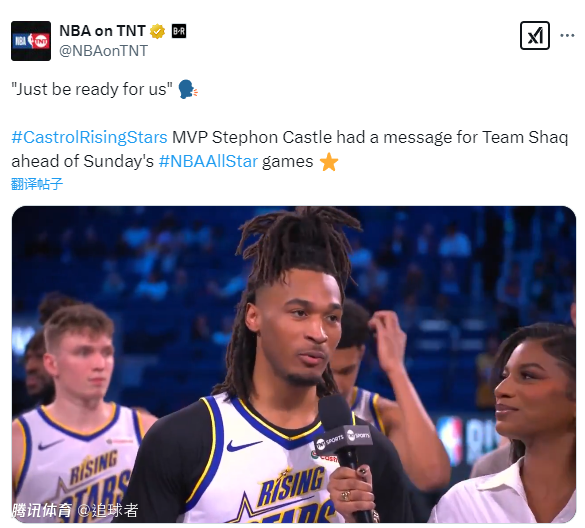585x528 pixels.
Task: Click the speaking head emoji
Action: (x=188, y=90)
